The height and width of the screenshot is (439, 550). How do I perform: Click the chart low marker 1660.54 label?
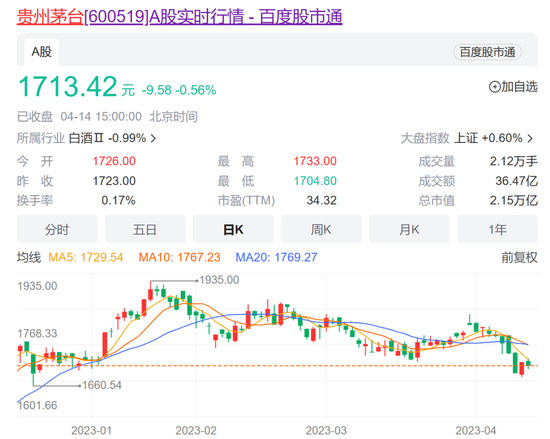(102, 385)
